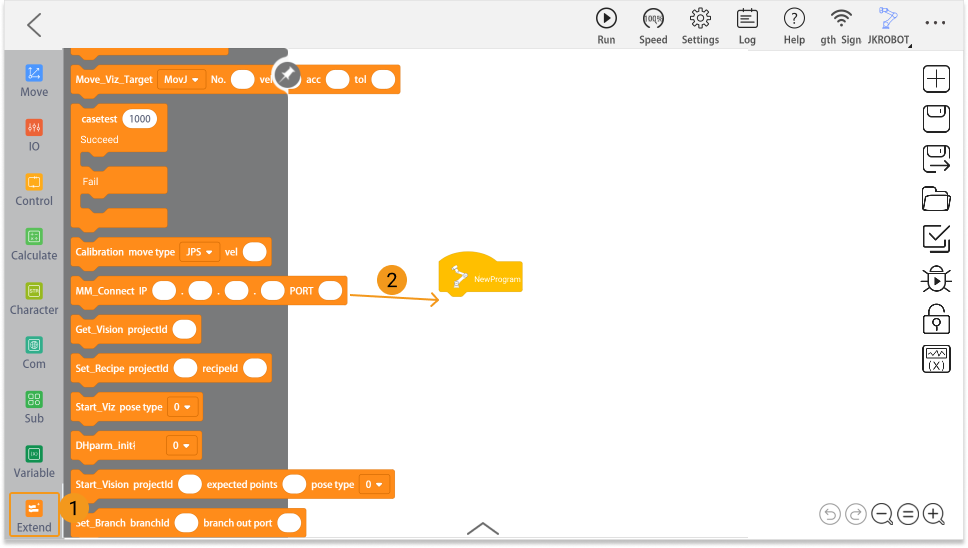
Task: Redo the last action
Action: pyautogui.click(x=856, y=514)
